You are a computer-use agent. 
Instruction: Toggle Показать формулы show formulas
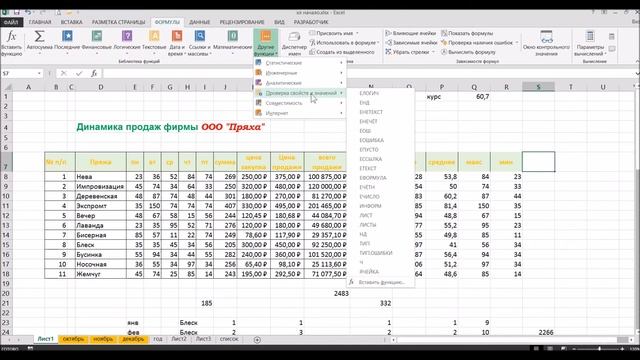pyautogui.click(x=467, y=33)
